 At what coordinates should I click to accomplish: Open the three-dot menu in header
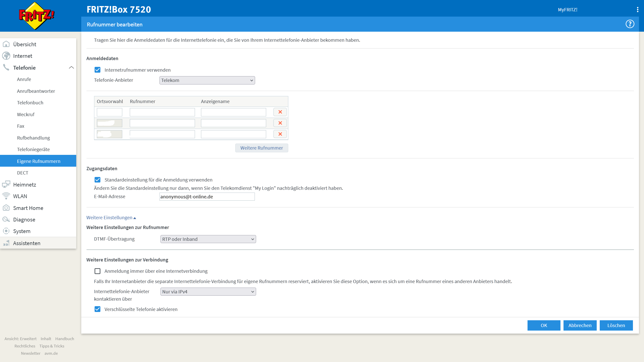coord(637,10)
